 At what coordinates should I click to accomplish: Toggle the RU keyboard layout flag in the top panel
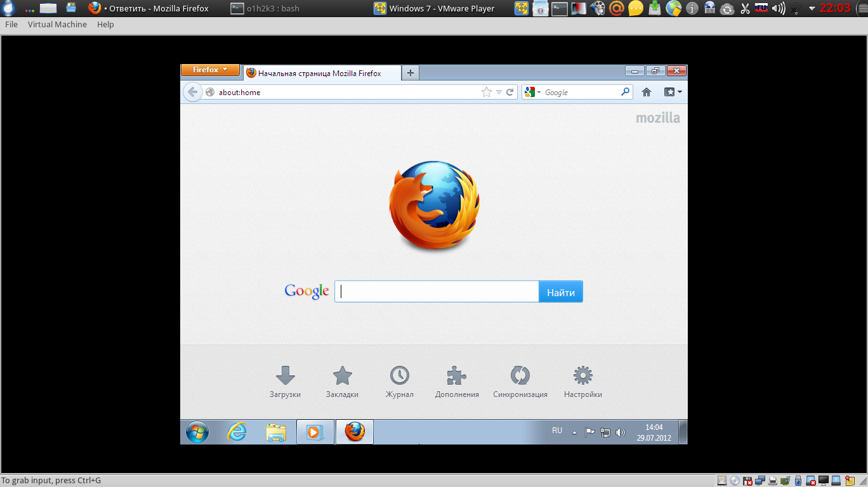coord(761,8)
